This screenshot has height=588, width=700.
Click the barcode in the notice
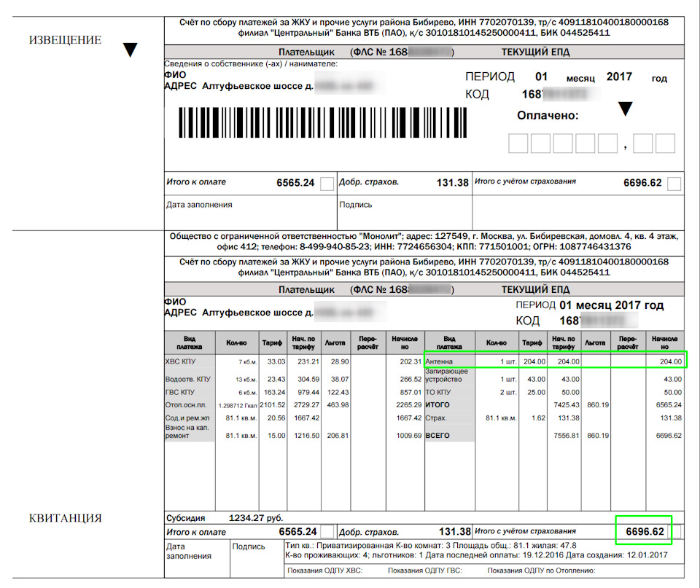(x=322, y=122)
